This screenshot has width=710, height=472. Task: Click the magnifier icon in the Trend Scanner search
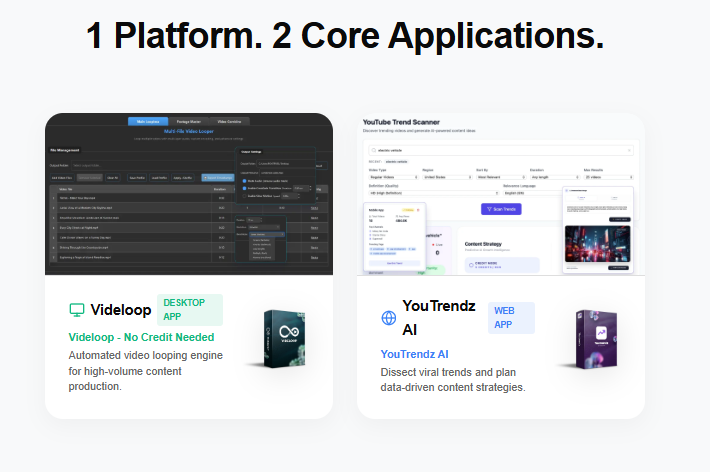coord(374,150)
